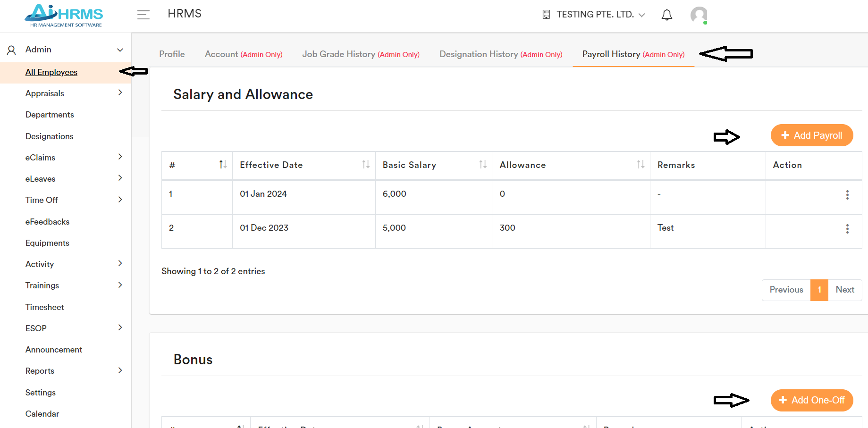The image size is (868, 428).
Task: Open the notifications bell
Action: [x=667, y=14]
